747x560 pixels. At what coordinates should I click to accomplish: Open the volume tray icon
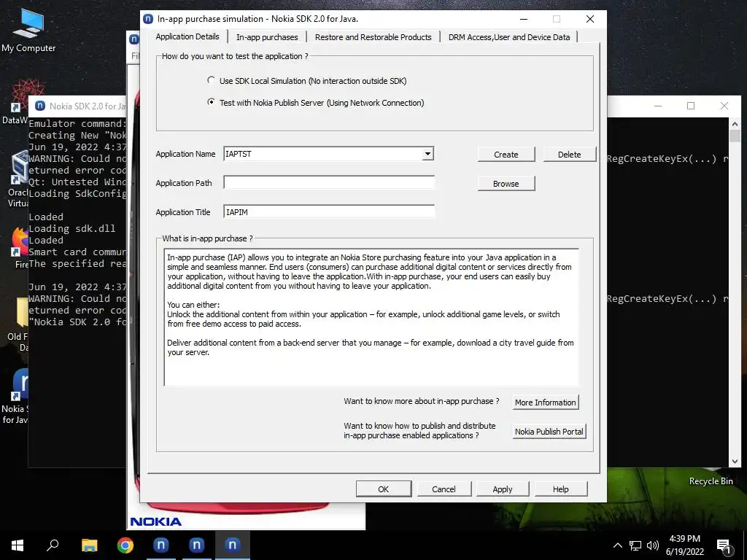pyautogui.click(x=653, y=545)
